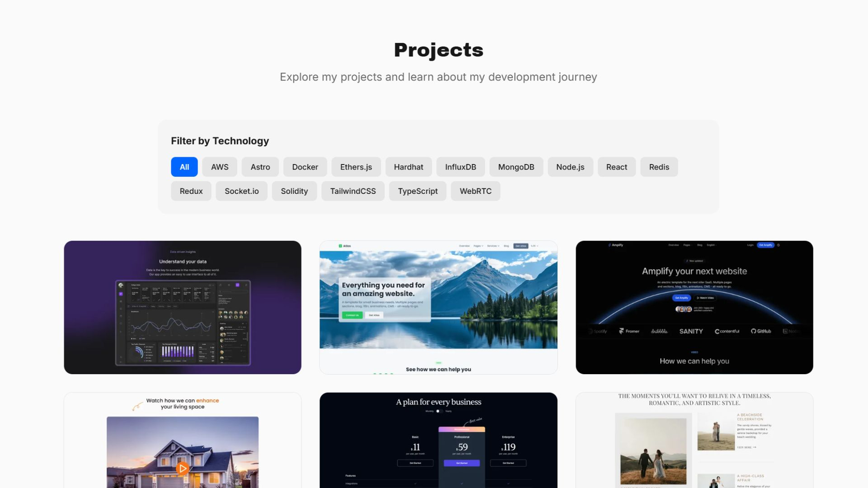Filter projects by AWS
Viewport: 868px width, 488px height.
pyautogui.click(x=220, y=167)
